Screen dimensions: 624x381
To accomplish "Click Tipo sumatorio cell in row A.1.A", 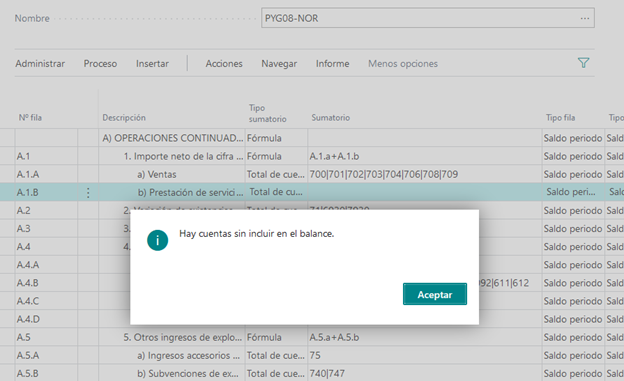I will click(276, 174).
